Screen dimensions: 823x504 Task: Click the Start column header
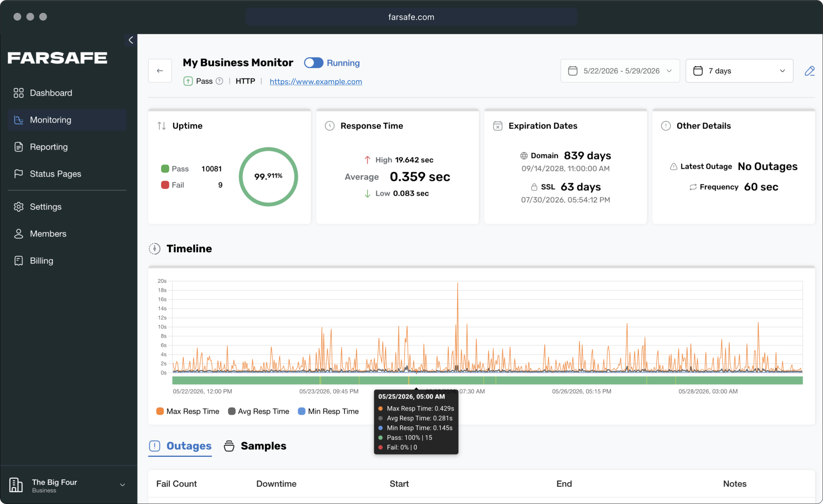399,484
